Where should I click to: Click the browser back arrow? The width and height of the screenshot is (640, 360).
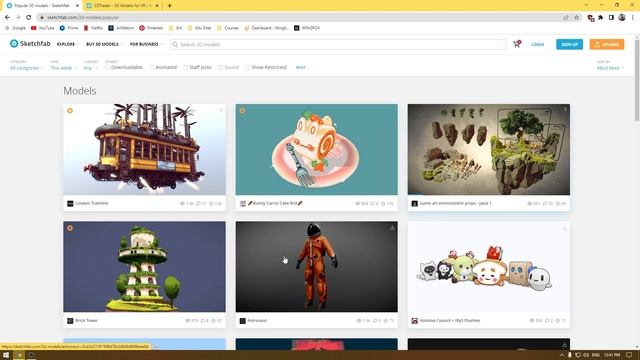click(x=7, y=17)
